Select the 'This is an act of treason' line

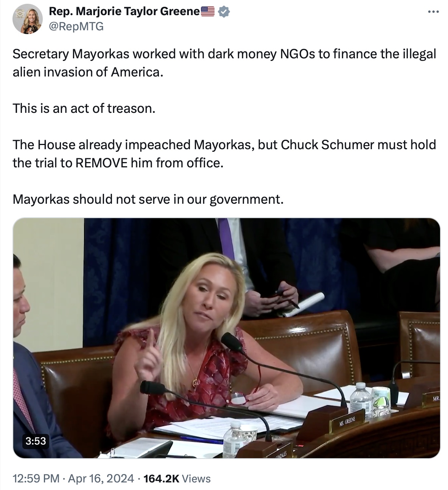tap(84, 108)
